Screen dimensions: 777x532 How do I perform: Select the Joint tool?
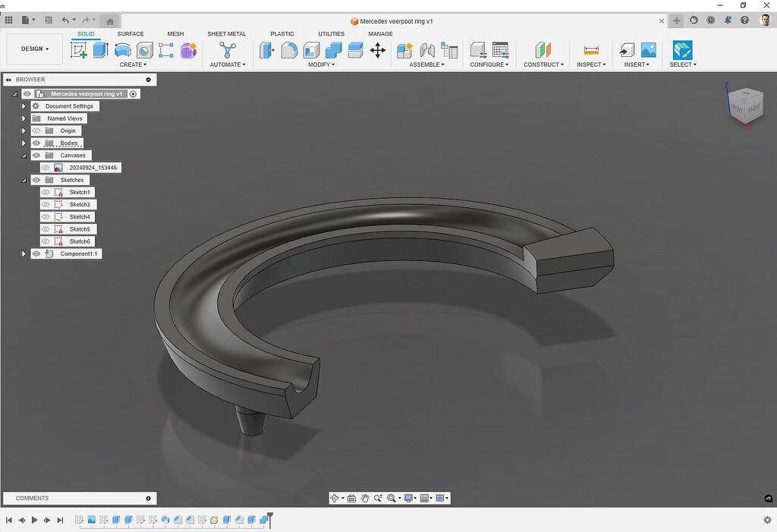pos(426,50)
